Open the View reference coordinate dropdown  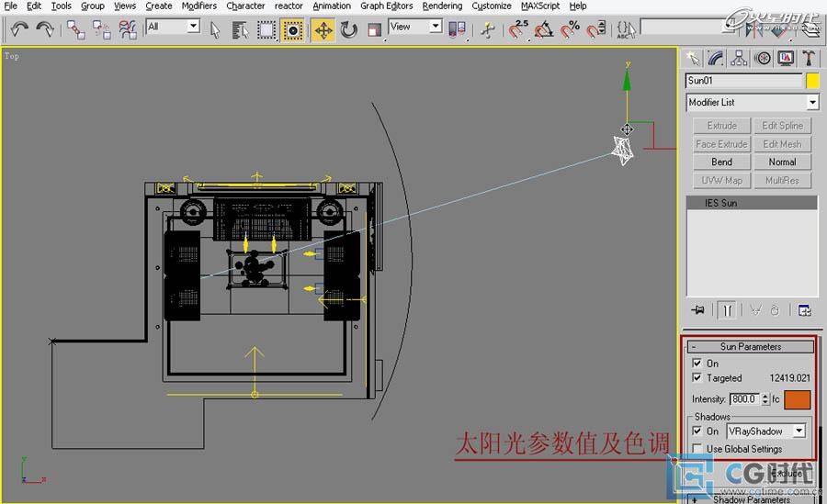pyautogui.click(x=415, y=26)
